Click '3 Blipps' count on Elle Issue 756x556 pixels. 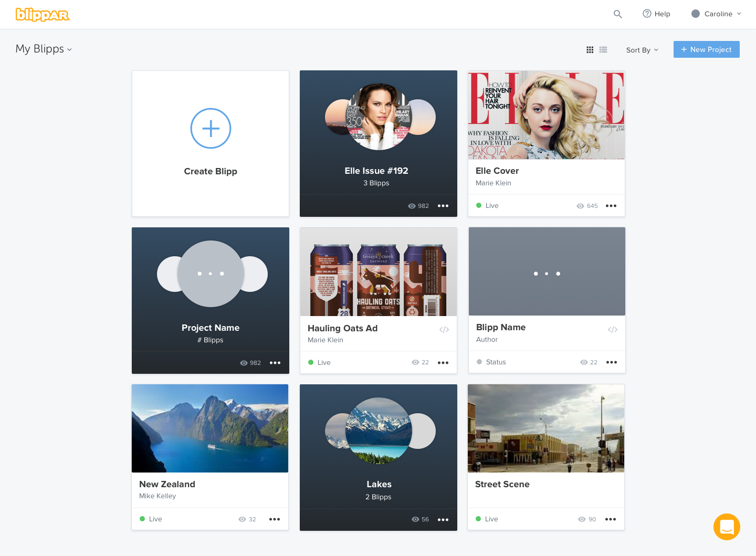[x=376, y=183]
